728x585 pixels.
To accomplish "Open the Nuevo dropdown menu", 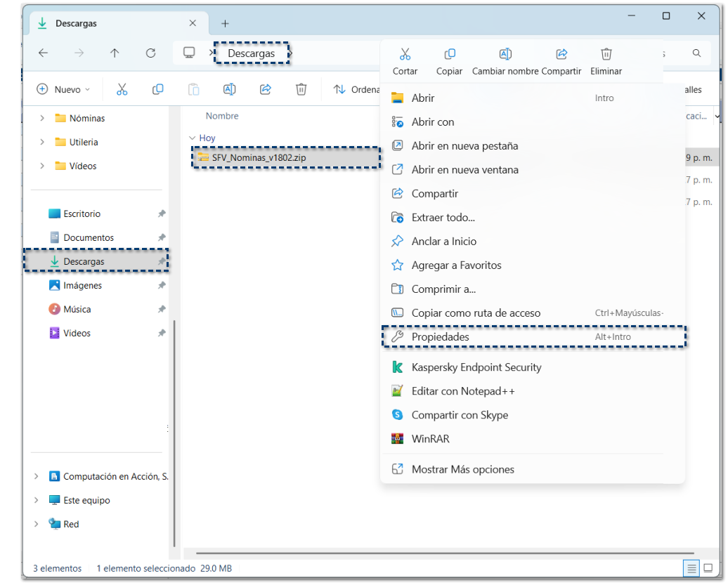I will (x=63, y=89).
